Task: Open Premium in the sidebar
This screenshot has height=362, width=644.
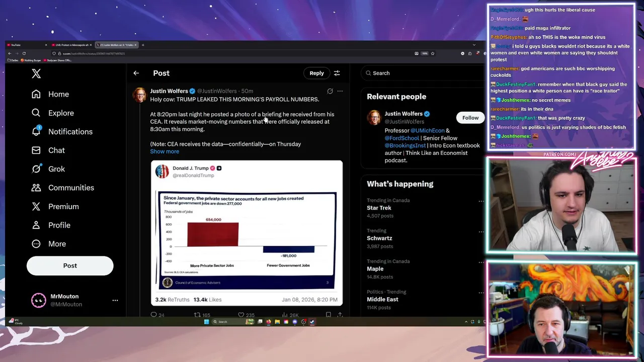Action: 55,206
